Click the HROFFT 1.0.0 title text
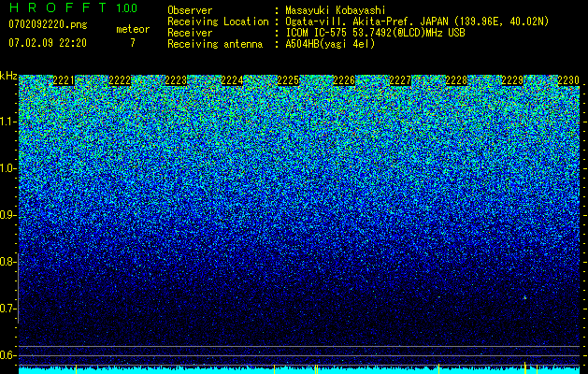The height and width of the screenshot is (374, 588). (73, 7)
